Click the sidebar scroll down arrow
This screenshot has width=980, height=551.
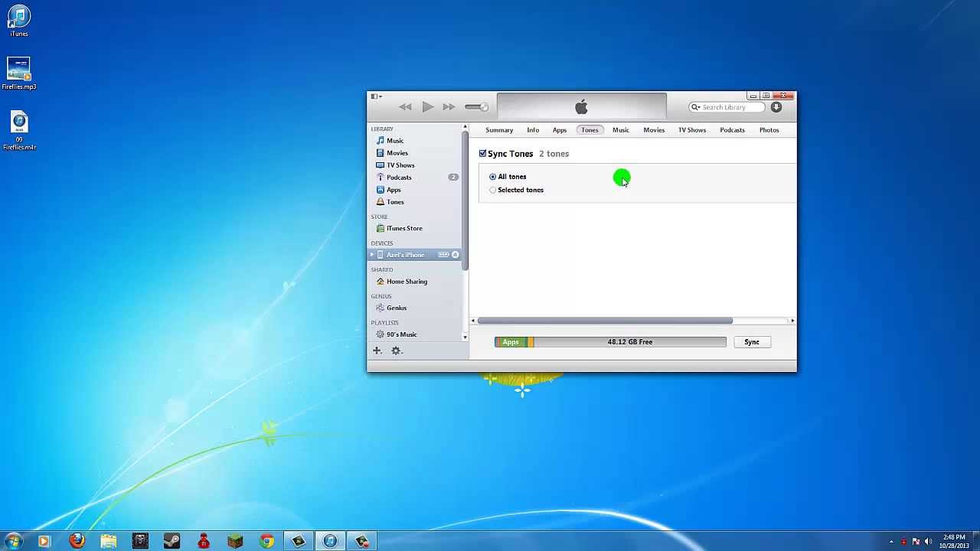[x=465, y=337]
